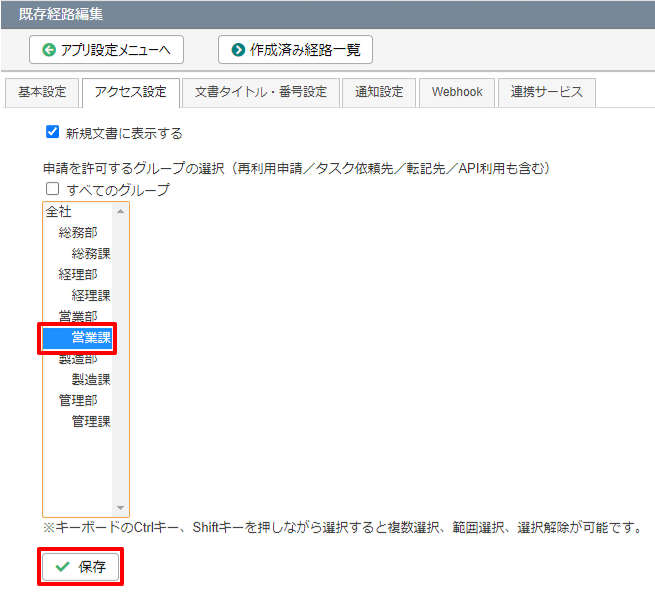Select 経理部 in the group list
The image size is (655, 595).
(x=78, y=275)
